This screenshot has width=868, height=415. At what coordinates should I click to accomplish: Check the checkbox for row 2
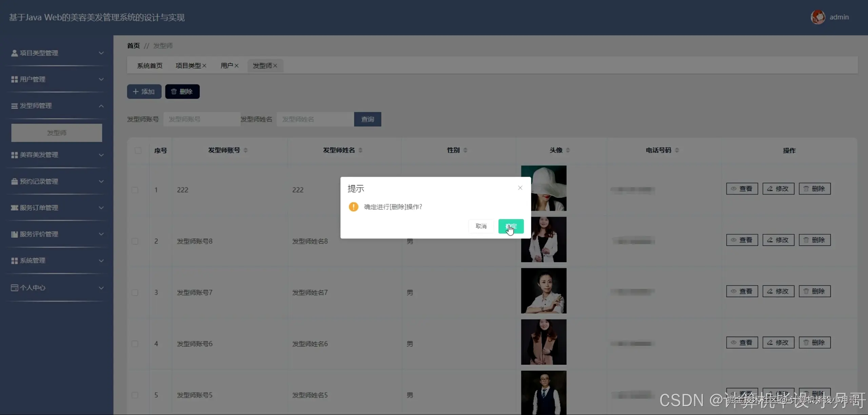point(135,241)
